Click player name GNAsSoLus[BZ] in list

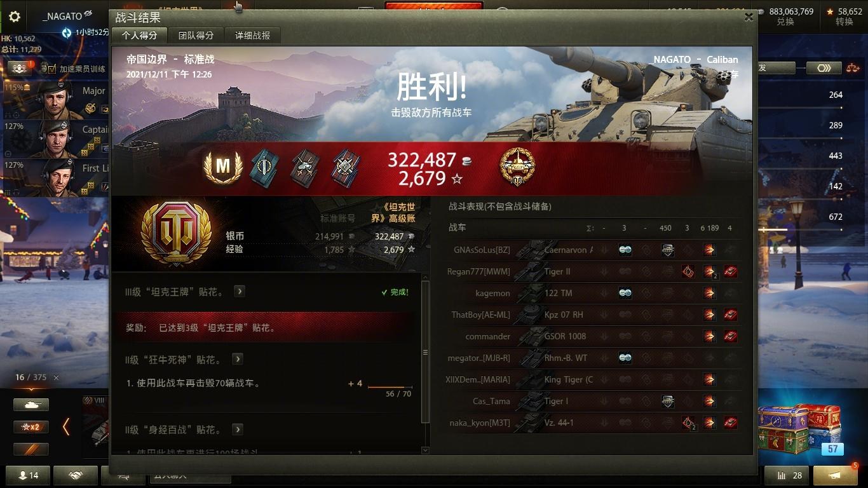(x=482, y=250)
